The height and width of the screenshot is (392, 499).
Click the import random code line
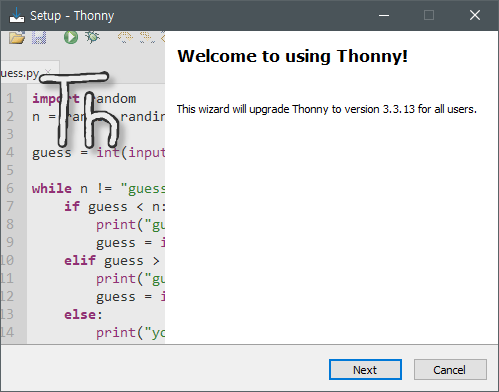[x=84, y=98]
